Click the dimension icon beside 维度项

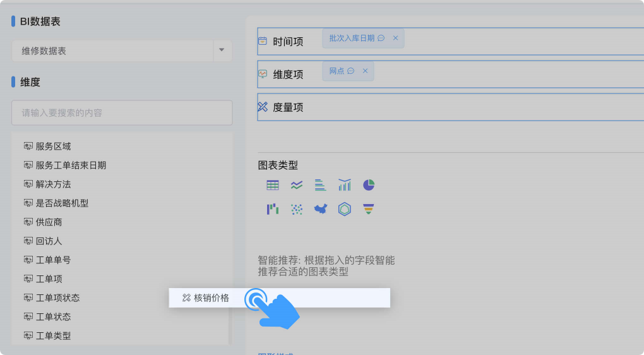point(263,74)
